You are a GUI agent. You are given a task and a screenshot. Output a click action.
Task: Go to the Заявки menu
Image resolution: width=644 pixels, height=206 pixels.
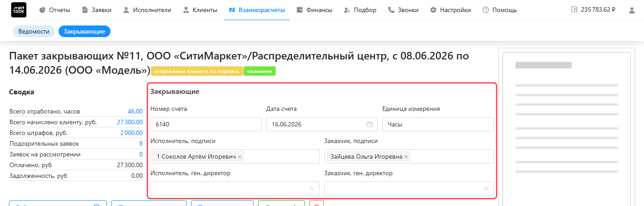point(97,10)
